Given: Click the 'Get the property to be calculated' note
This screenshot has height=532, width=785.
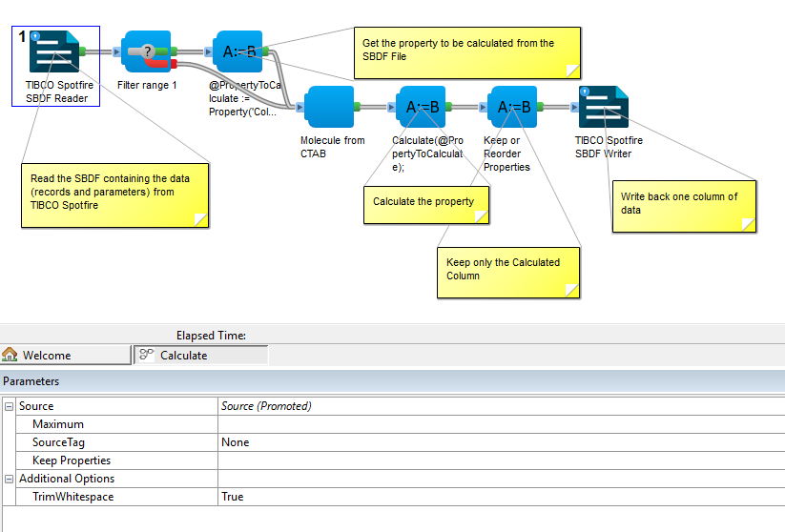Looking at the screenshot, I should pyautogui.click(x=467, y=52).
